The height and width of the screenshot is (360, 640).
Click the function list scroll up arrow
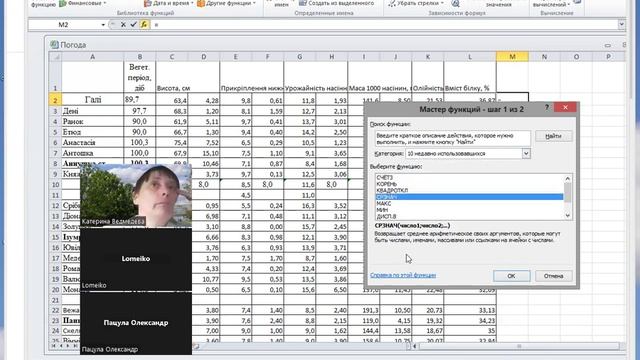pyautogui.click(x=567, y=178)
